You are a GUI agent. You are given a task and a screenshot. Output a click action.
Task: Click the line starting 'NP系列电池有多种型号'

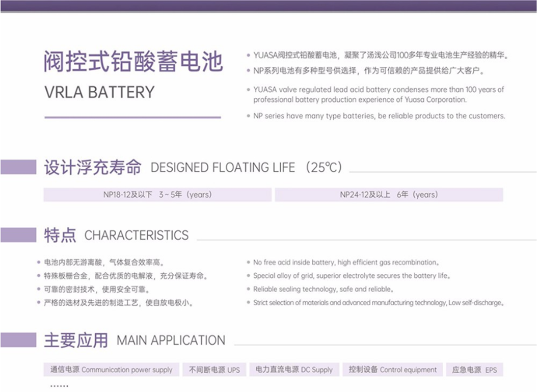point(369,71)
